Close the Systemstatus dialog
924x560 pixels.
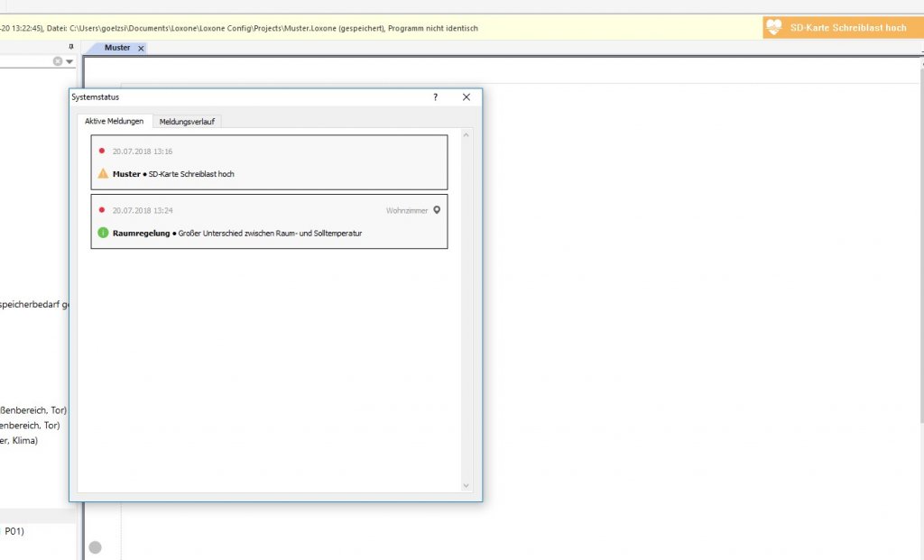(x=467, y=97)
